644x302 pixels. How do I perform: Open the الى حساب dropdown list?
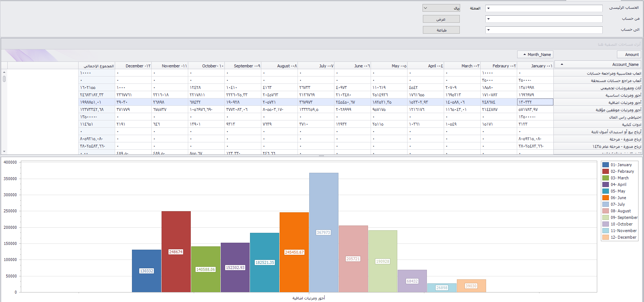coord(488,30)
